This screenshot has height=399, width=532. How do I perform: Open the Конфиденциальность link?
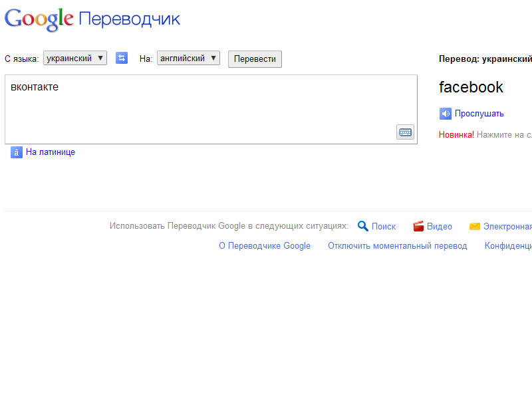(508, 245)
